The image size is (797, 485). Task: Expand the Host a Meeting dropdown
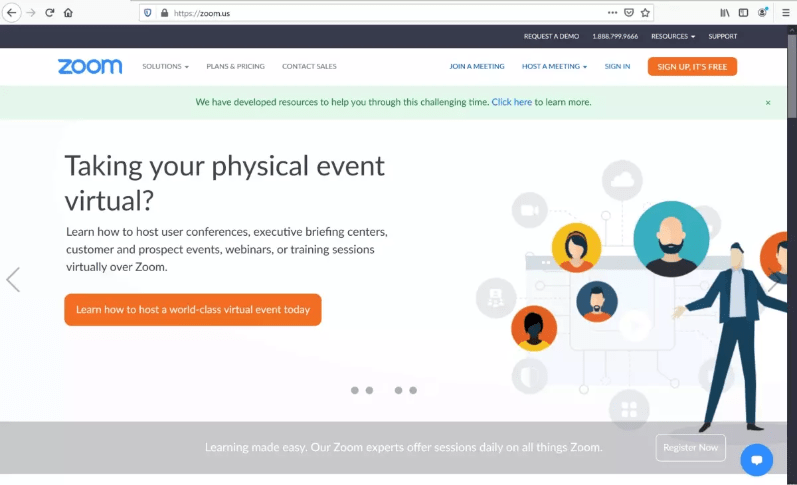click(554, 67)
